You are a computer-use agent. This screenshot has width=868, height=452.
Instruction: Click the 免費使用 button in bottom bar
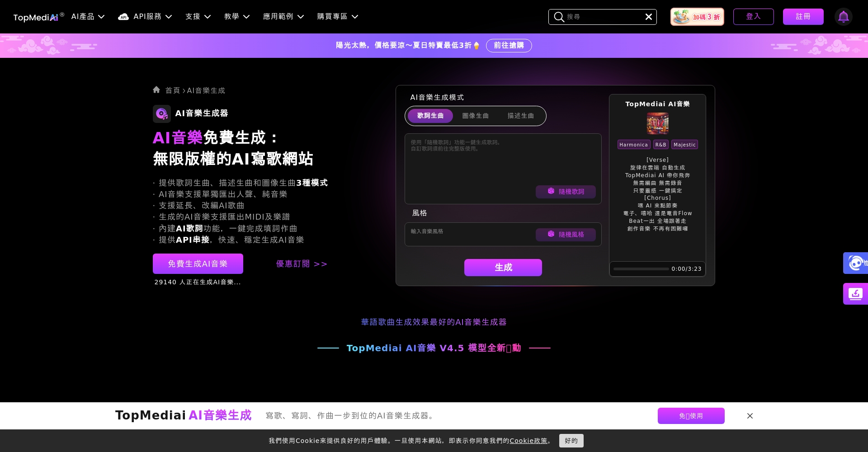[691, 416]
